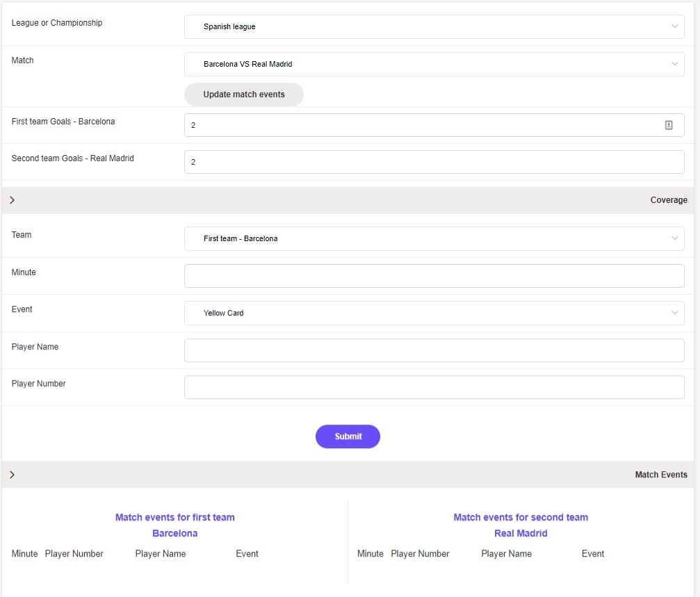The height and width of the screenshot is (597, 700).
Task: Collapse the Coverage section chevron
Action: [12, 200]
